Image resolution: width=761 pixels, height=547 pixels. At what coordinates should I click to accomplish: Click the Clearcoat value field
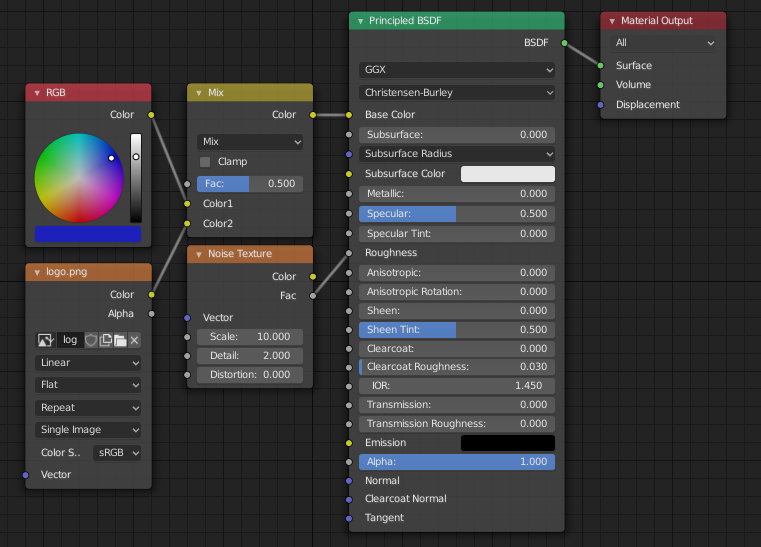tap(457, 349)
